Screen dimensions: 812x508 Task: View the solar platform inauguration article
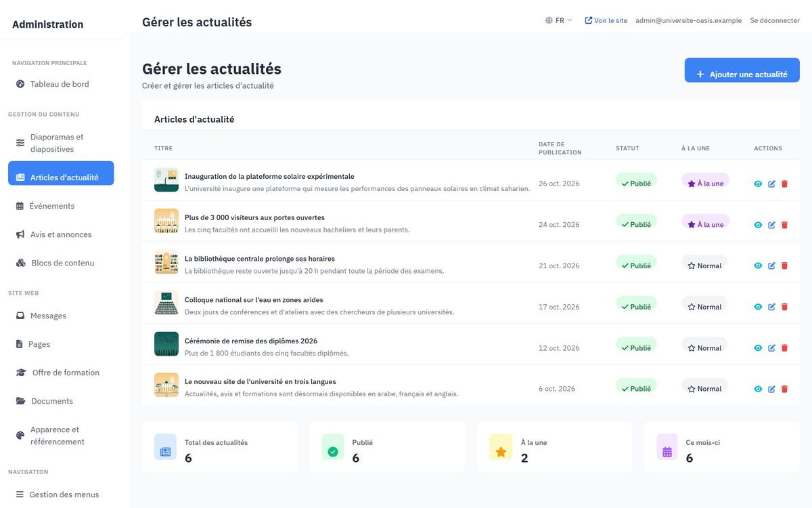758,184
